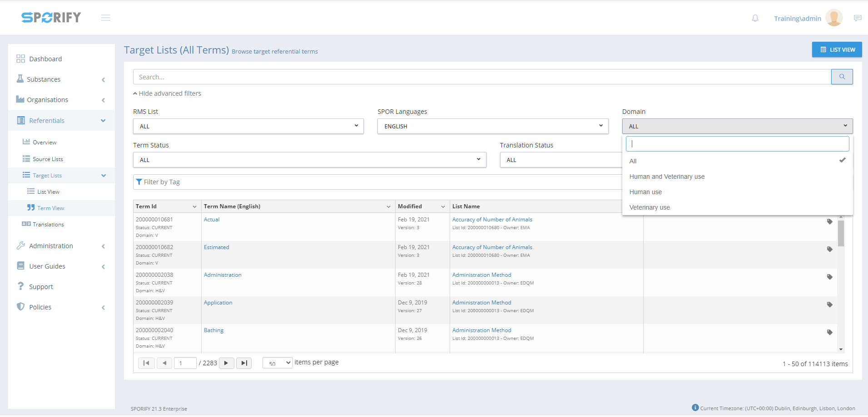Click the search magnifier button
The width and height of the screenshot is (868, 417).
coord(842,77)
